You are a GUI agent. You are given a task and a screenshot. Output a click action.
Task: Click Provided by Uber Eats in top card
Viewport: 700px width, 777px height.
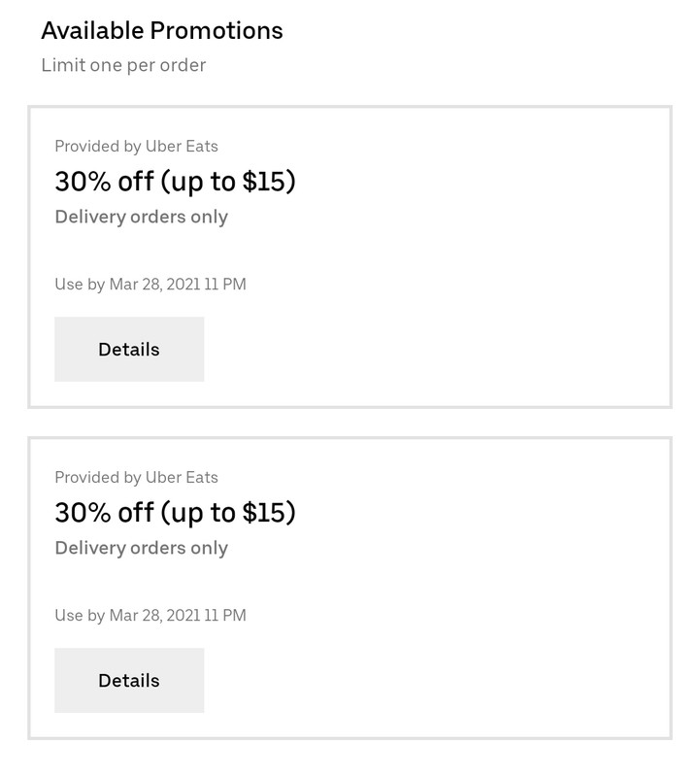136,147
